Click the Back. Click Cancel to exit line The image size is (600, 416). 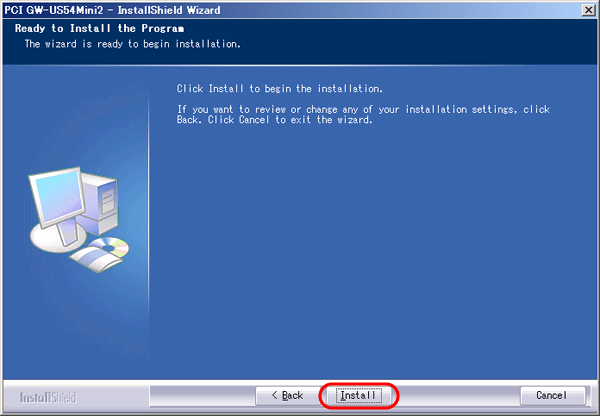274,120
